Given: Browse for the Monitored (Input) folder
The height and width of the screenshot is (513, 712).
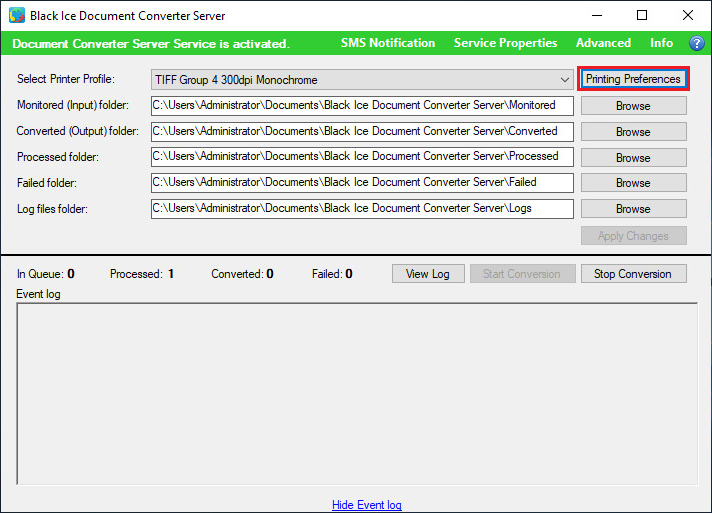Looking at the screenshot, I should (633, 106).
